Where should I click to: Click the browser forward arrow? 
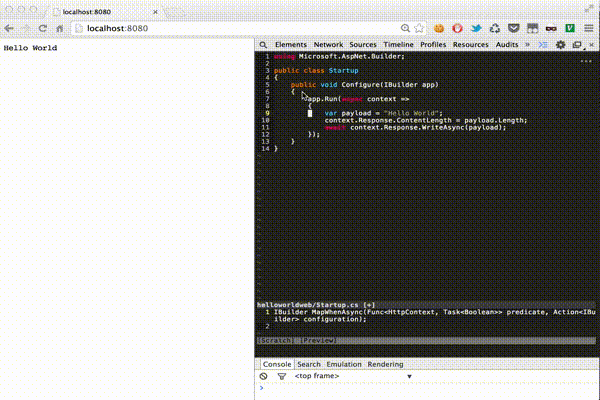click(x=26, y=28)
